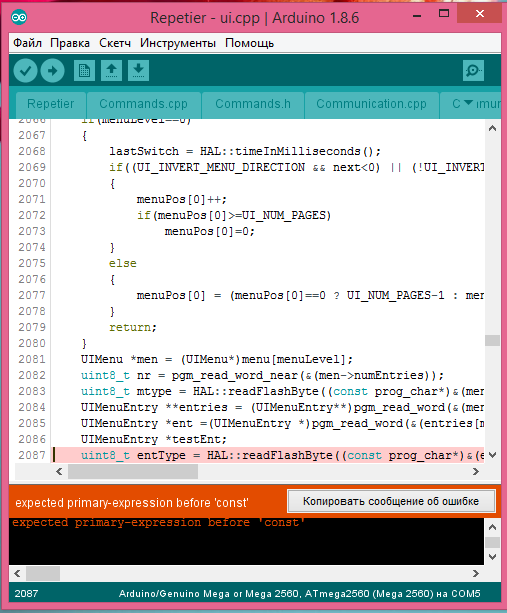
Task: Click the Upload arrow icon
Action: point(52,71)
